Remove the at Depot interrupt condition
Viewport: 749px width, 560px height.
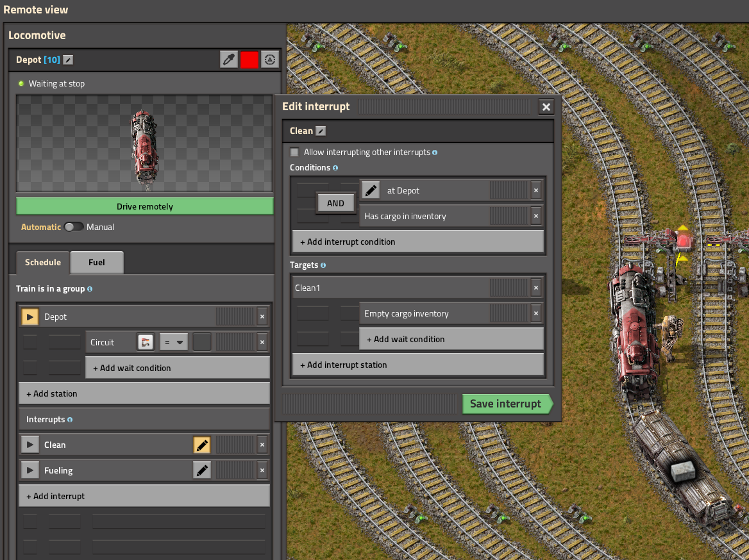pyautogui.click(x=536, y=190)
